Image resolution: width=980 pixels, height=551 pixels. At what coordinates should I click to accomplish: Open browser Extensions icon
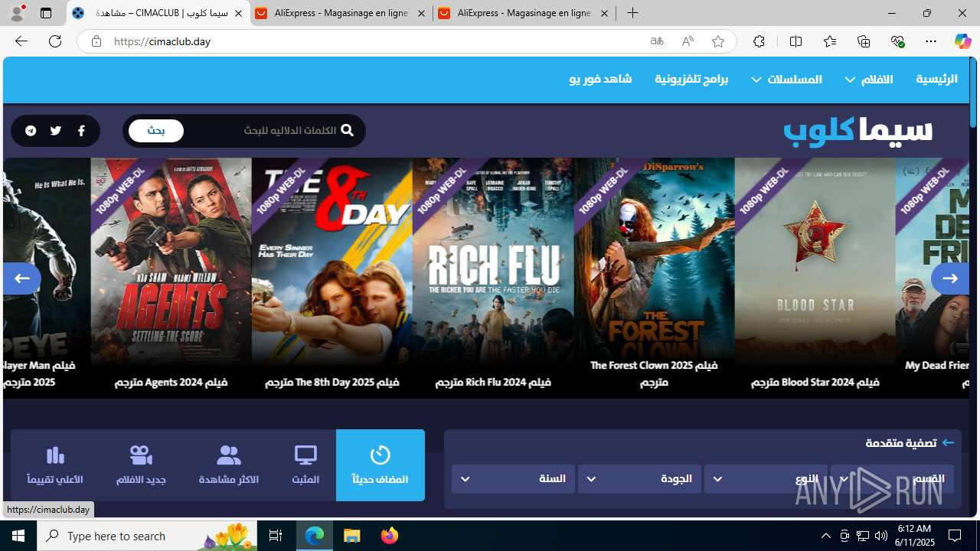click(759, 41)
